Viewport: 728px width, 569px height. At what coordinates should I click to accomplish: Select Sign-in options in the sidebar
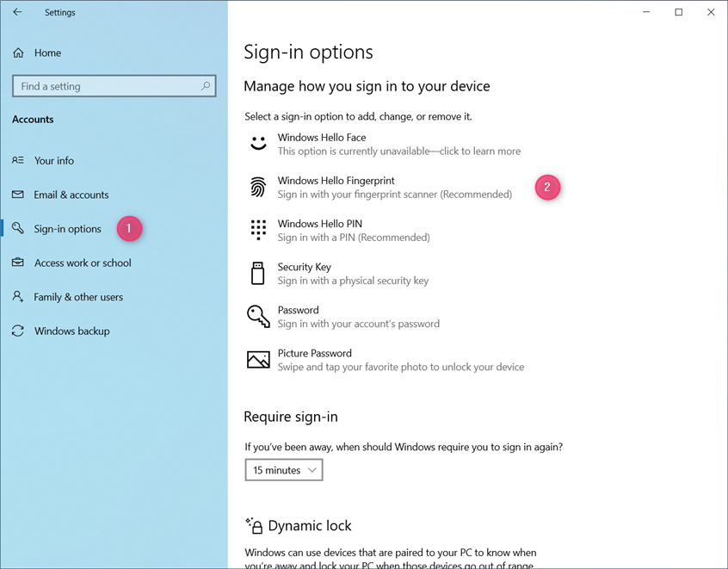coord(67,229)
